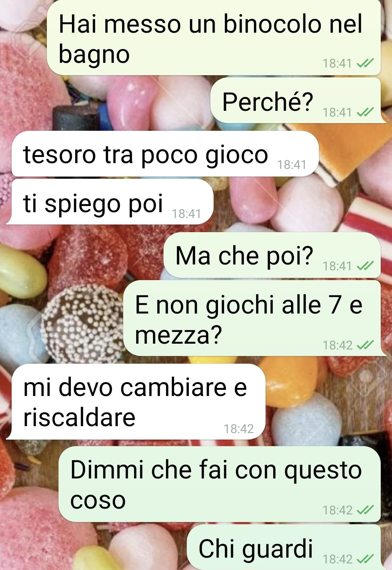Tap 18:42 timestamp on "mi devo cambiare" message
Image resolution: width=392 pixels, height=570 pixels.
(x=239, y=429)
